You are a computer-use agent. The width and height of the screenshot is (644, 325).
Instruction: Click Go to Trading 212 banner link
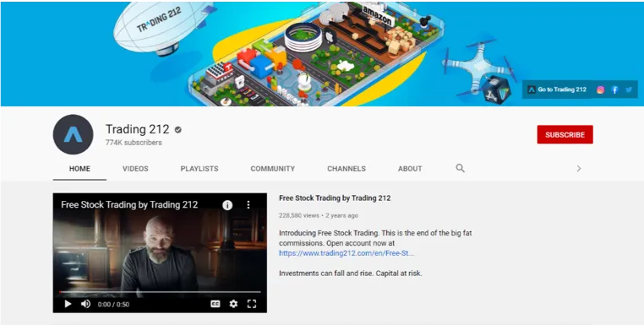pos(557,89)
